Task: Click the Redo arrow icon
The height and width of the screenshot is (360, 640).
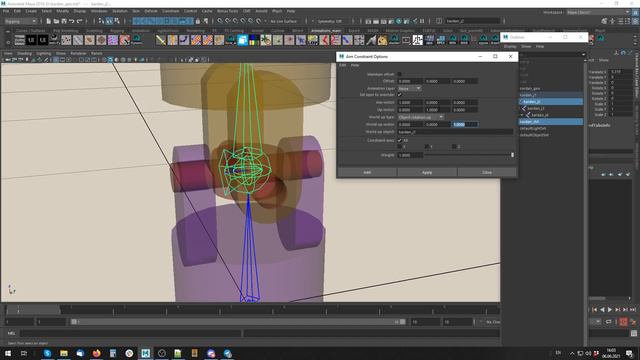Action: [x=80, y=21]
